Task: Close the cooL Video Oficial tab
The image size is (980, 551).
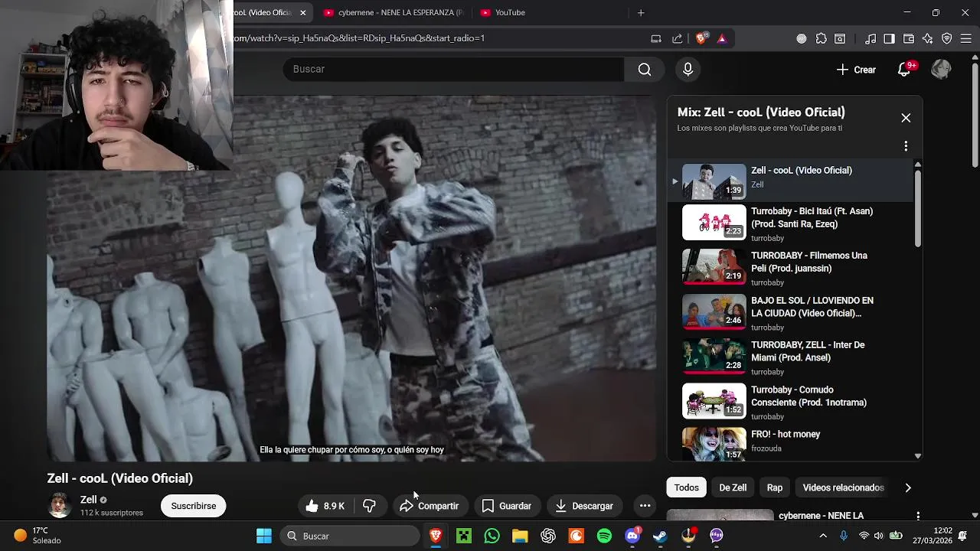Action: point(302,12)
